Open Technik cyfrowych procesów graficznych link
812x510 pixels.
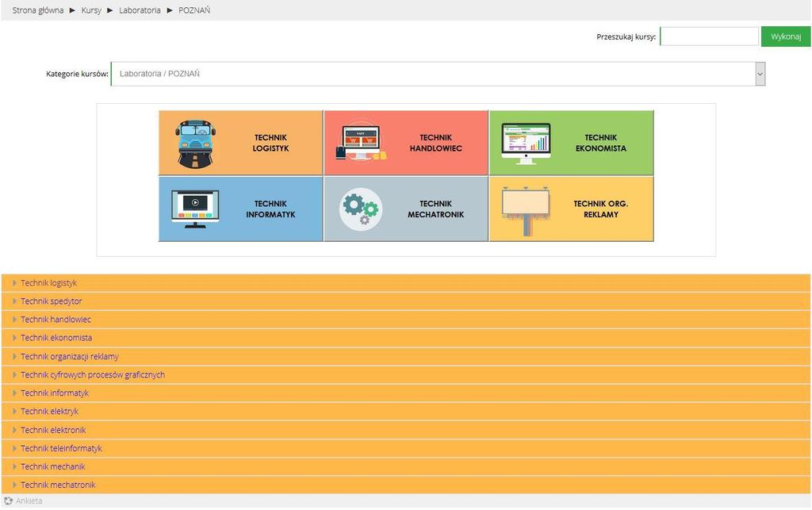pyautogui.click(x=93, y=375)
